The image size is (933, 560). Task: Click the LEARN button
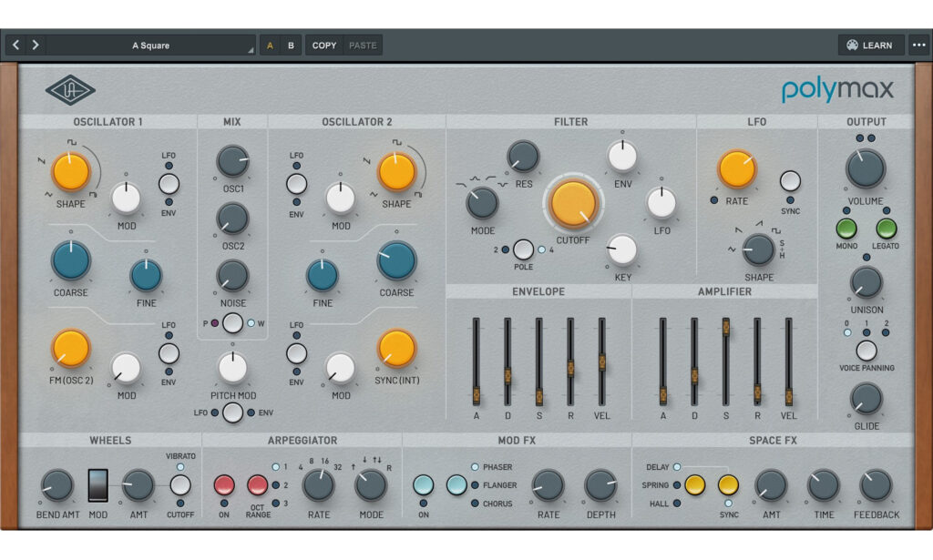point(870,44)
